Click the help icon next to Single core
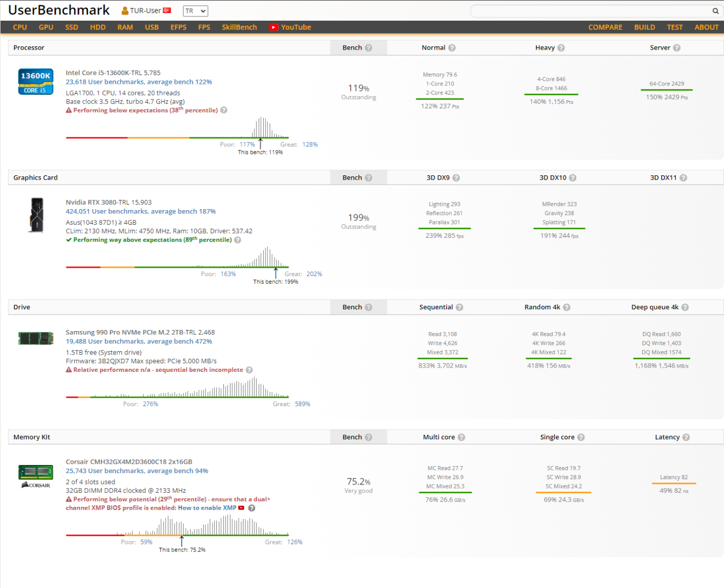The image size is (724, 588). 581,437
